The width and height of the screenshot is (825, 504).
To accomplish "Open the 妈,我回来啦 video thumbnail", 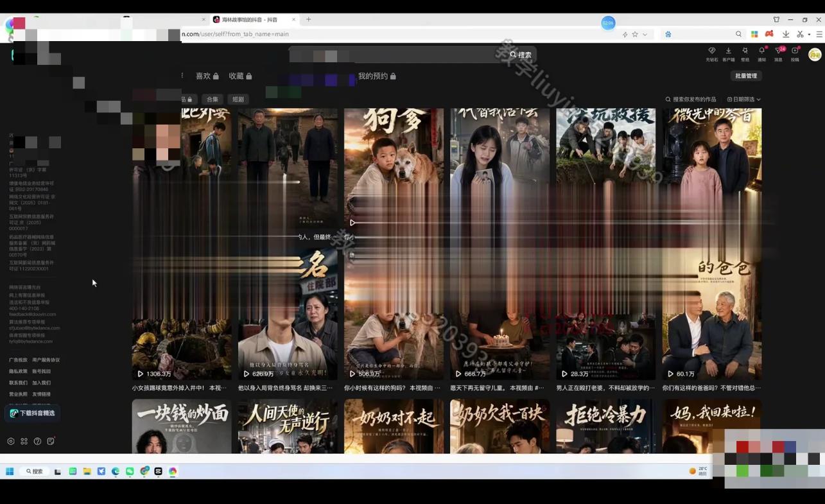I will [x=712, y=426].
